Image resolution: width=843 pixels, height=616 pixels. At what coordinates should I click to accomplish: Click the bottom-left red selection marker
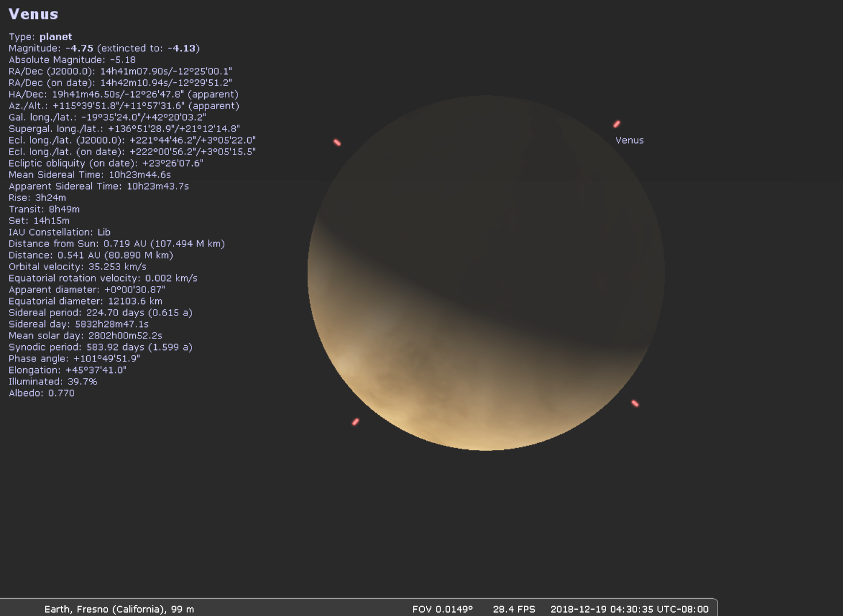point(355,422)
